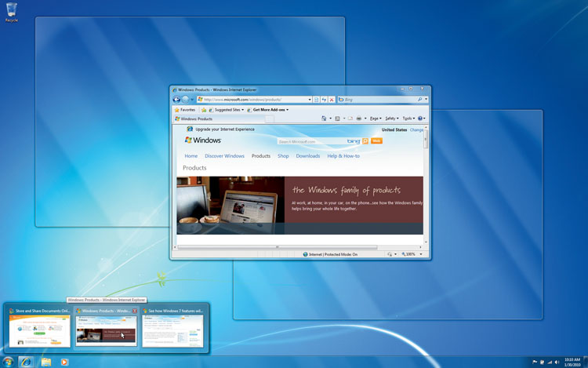Click the volume speaker tray icon
The height and width of the screenshot is (368, 588).
point(557,362)
